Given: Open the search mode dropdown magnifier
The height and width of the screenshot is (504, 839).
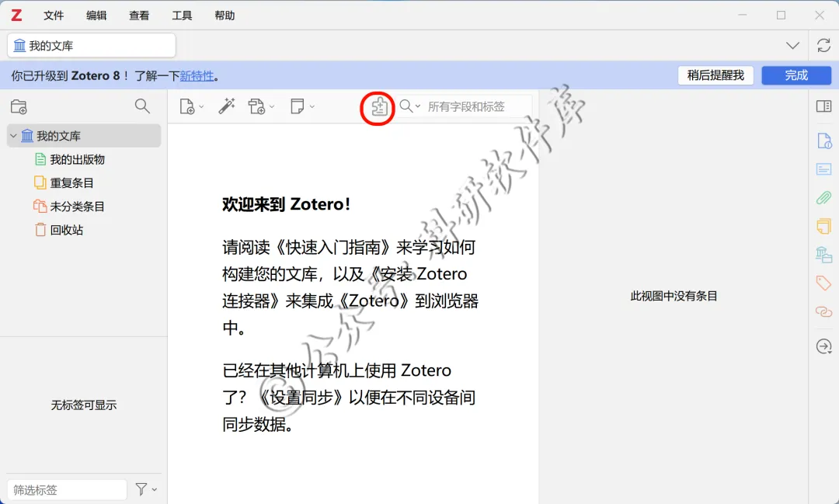Looking at the screenshot, I should [x=410, y=106].
